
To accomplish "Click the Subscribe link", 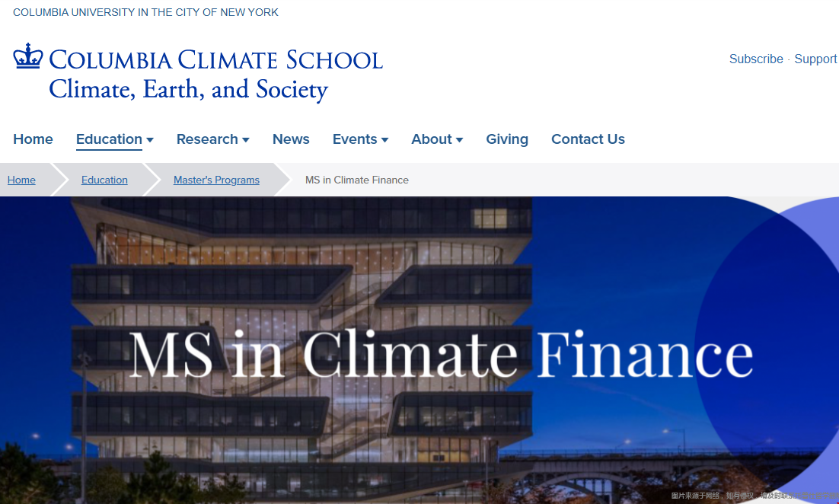I will 756,59.
